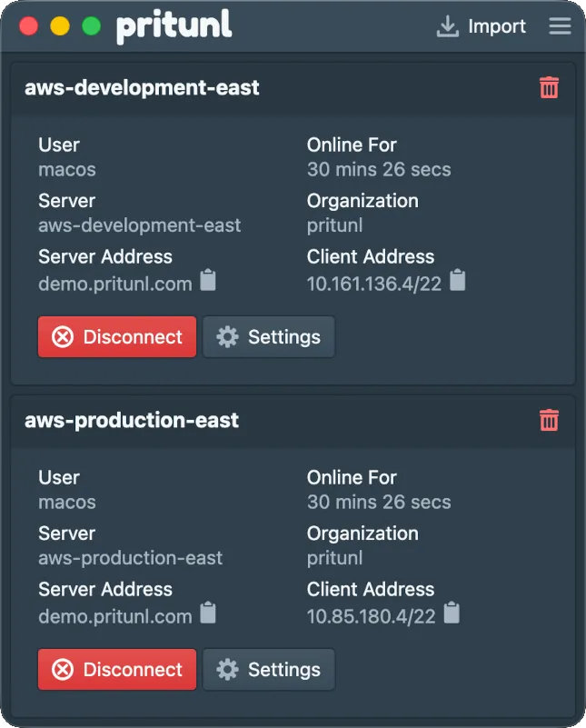Click the trash icon for aws-development-east
586x728 pixels.
click(549, 88)
